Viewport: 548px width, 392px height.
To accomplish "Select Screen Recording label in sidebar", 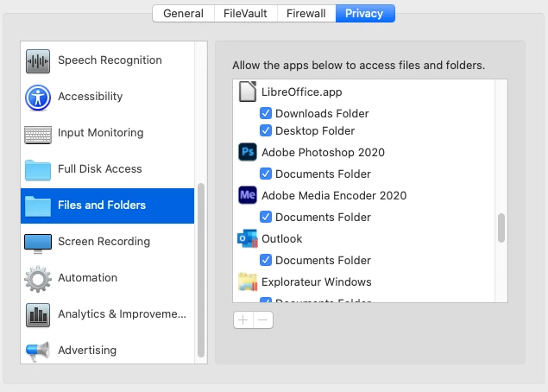I will click(104, 241).
